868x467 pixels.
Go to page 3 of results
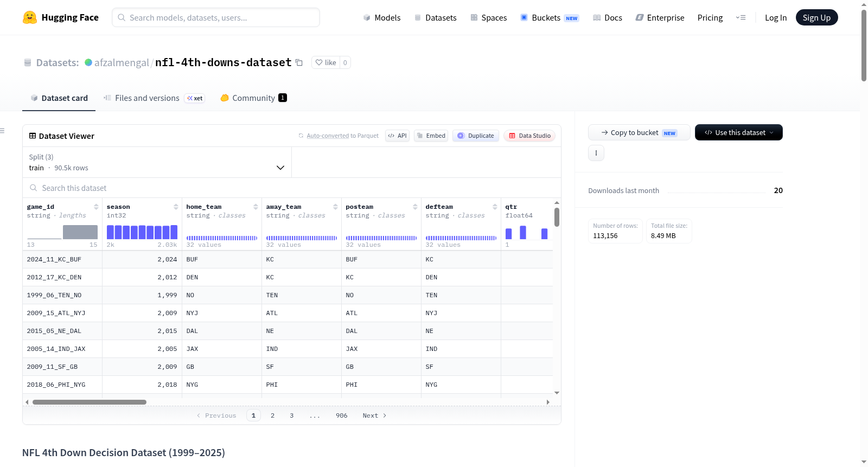[x=291, y=415]
